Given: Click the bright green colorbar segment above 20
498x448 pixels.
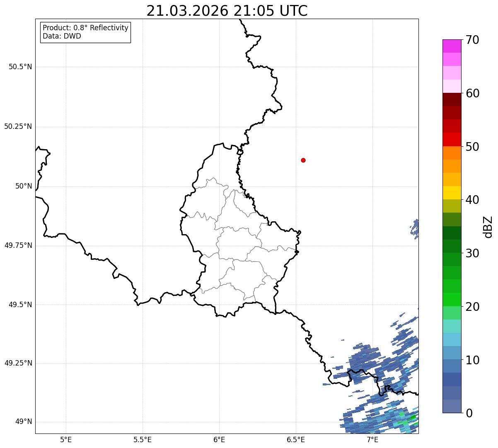Looking at the screenshot, I should [452, 300].
